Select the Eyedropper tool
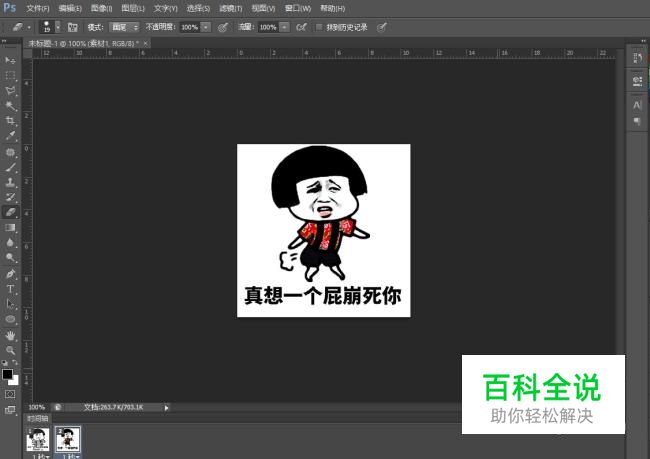 (10, 136)
